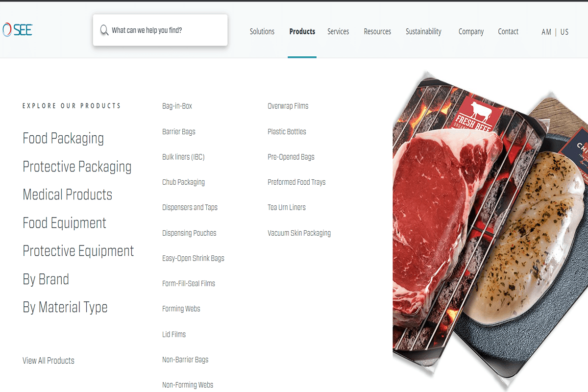Focus the 'What can we help you find?' field

click(x=160, y=30)
